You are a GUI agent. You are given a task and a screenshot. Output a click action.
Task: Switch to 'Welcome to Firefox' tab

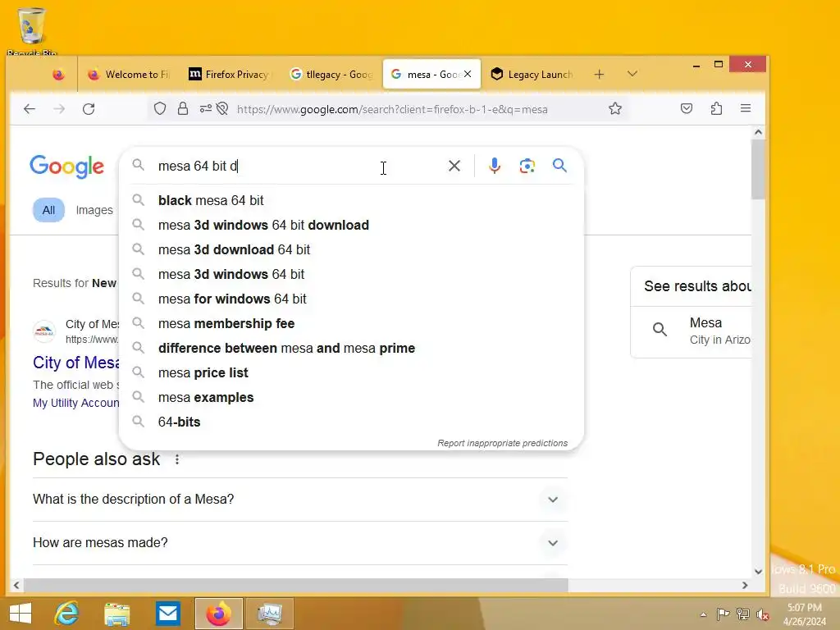click(130, 75)
